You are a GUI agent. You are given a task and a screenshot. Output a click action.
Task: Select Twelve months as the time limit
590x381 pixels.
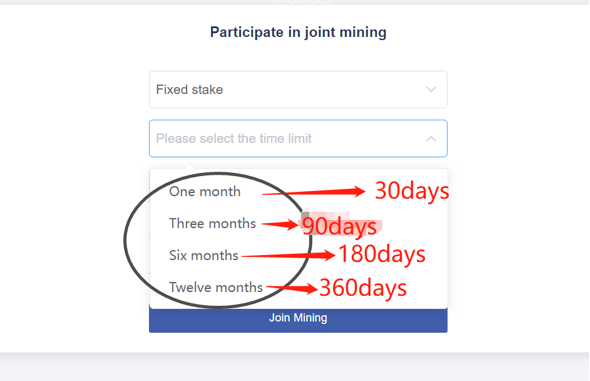[216, 287]
